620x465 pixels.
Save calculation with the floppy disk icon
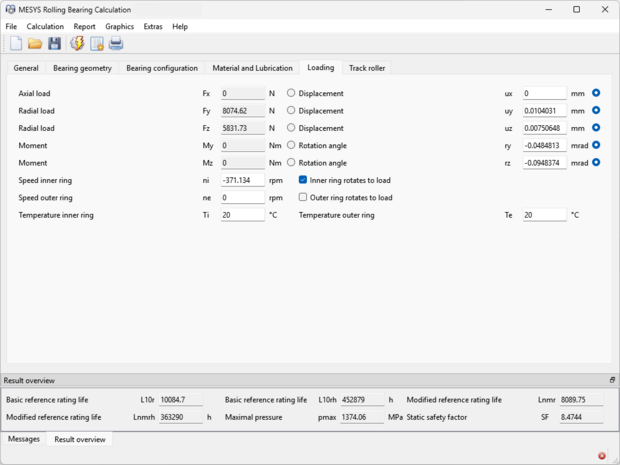[55, 43]
